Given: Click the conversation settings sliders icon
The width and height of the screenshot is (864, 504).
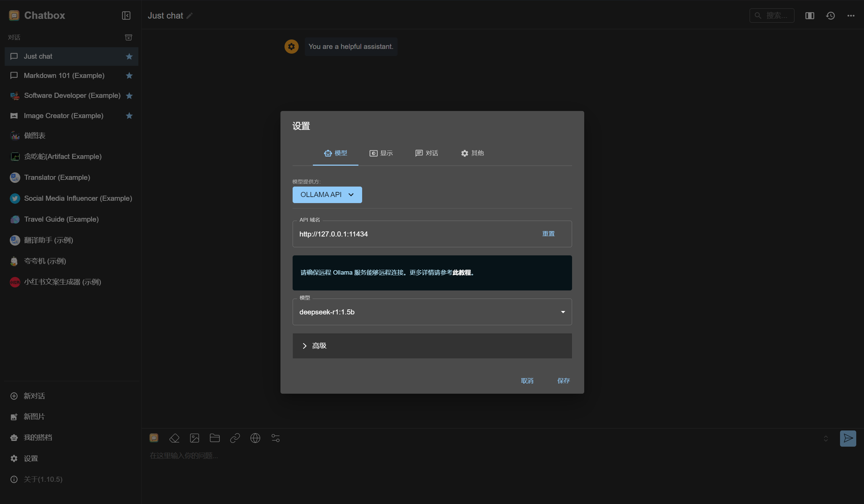Looking at the screenshot, I should pyautogui.click(x=276, y=438).
